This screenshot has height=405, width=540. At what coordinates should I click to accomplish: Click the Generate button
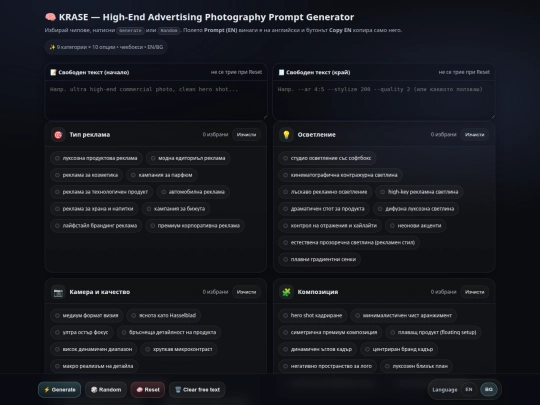pyautogui.click(x=60, y=390)
